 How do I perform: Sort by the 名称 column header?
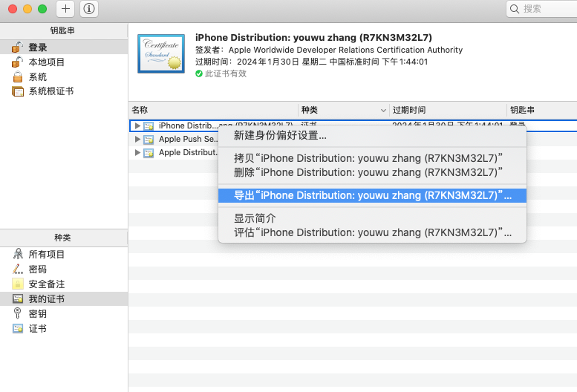[x=213, y=110]
